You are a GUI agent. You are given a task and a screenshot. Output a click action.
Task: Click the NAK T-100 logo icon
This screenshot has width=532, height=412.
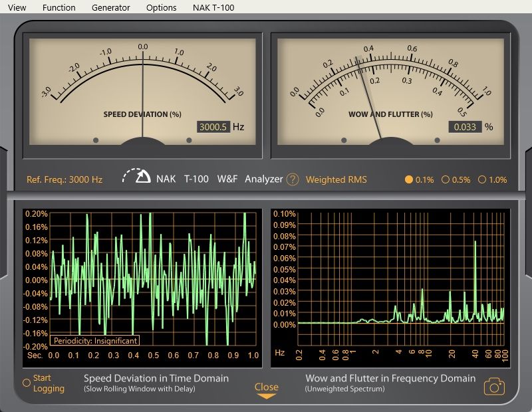coord(136,176)
